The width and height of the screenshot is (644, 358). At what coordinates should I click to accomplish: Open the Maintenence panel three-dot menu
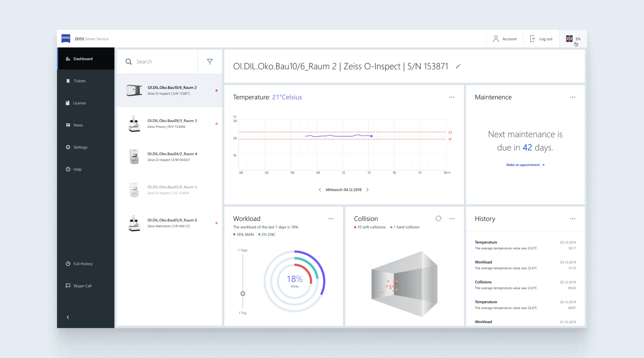pyautogui.click(x=572, y=97)
